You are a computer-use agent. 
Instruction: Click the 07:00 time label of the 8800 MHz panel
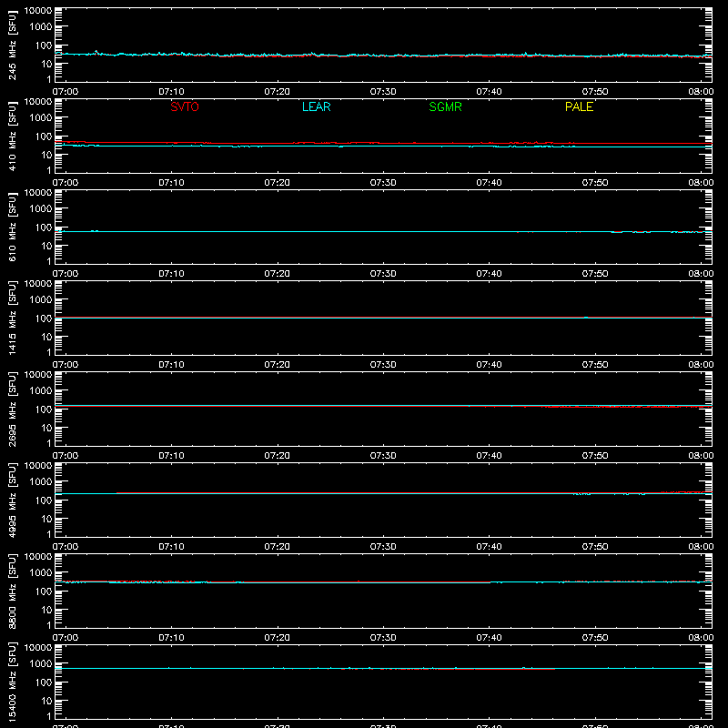point(66,638)
